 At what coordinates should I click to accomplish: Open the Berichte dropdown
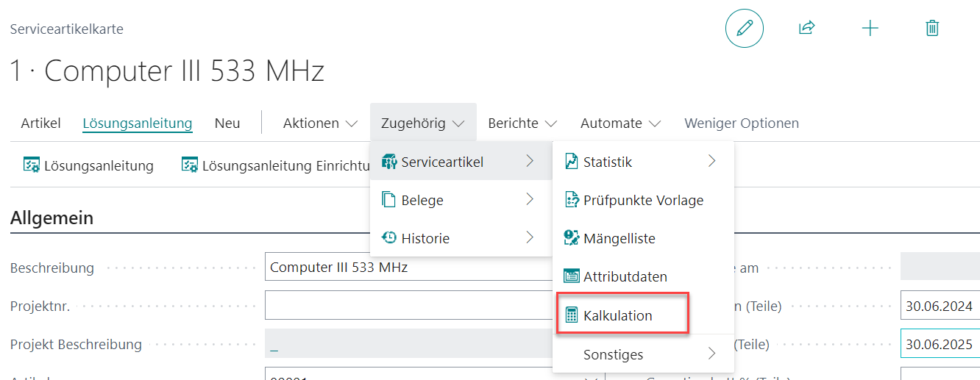[x=522, y=123]
